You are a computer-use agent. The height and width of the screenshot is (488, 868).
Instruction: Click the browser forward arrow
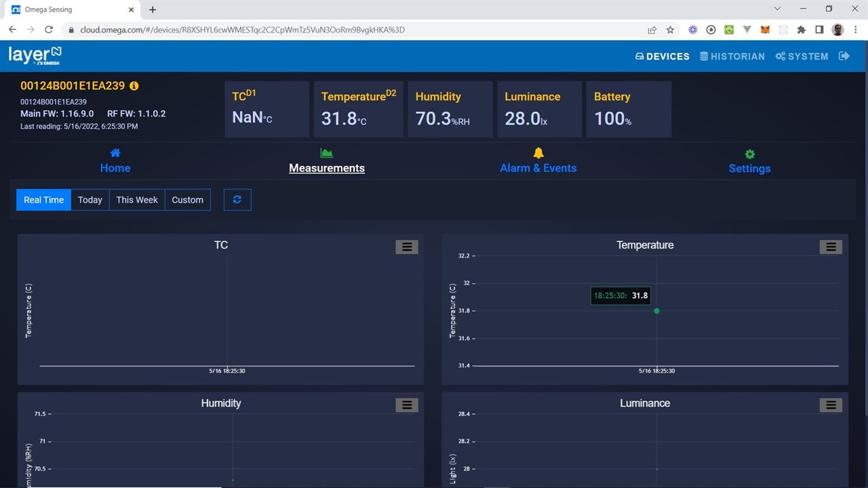click(x=31, y=30)
